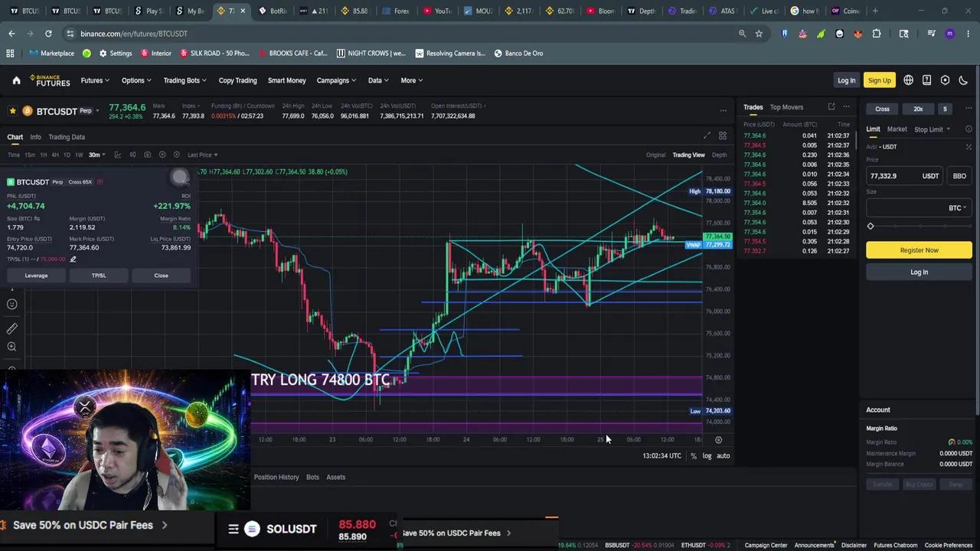Open the chart grid layout icon

(722, 136)
